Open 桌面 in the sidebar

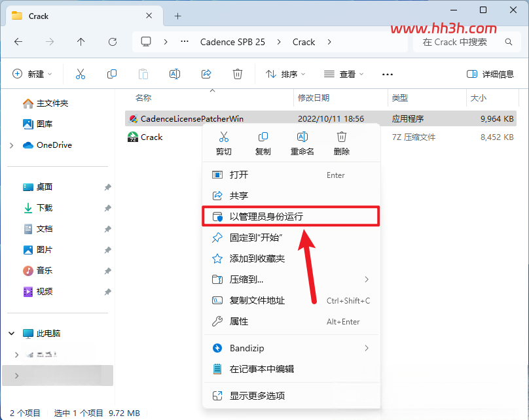pos(37,186)
